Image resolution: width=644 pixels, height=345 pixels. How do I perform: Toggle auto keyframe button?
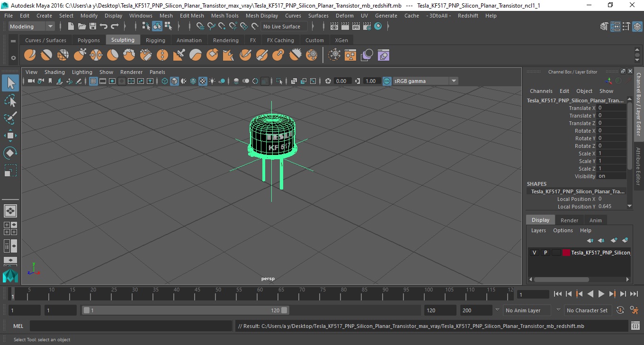coord(620,310)
